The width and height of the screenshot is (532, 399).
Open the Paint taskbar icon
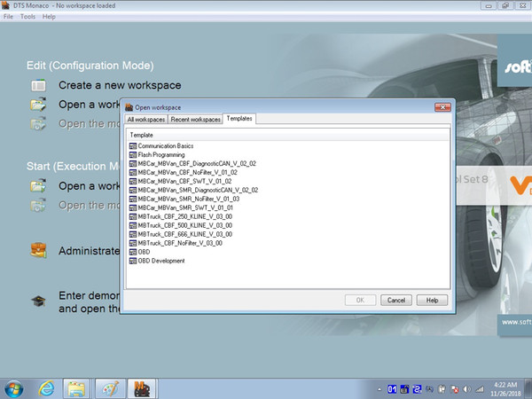110,389
